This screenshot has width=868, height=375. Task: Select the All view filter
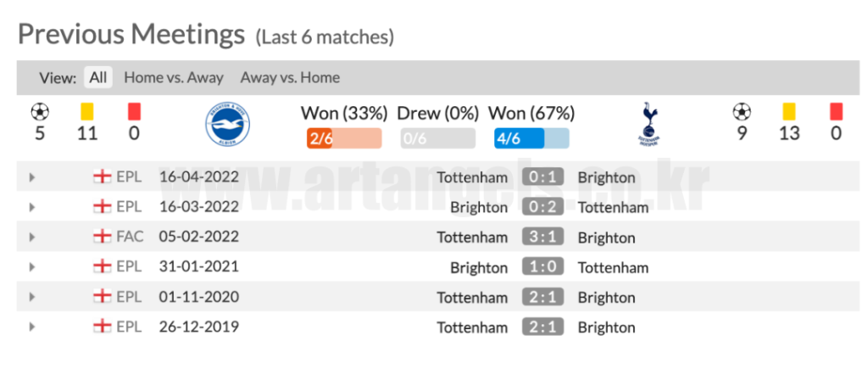click(x=98, y=77)
